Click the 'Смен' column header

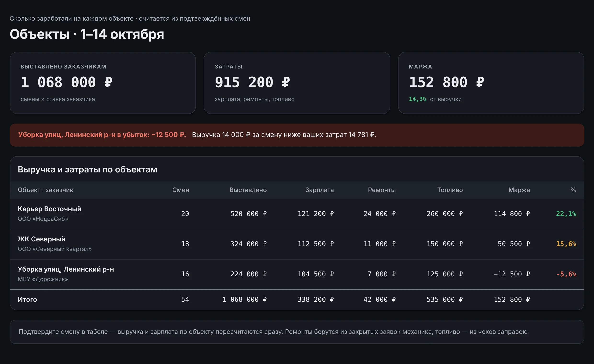(181, 190)
